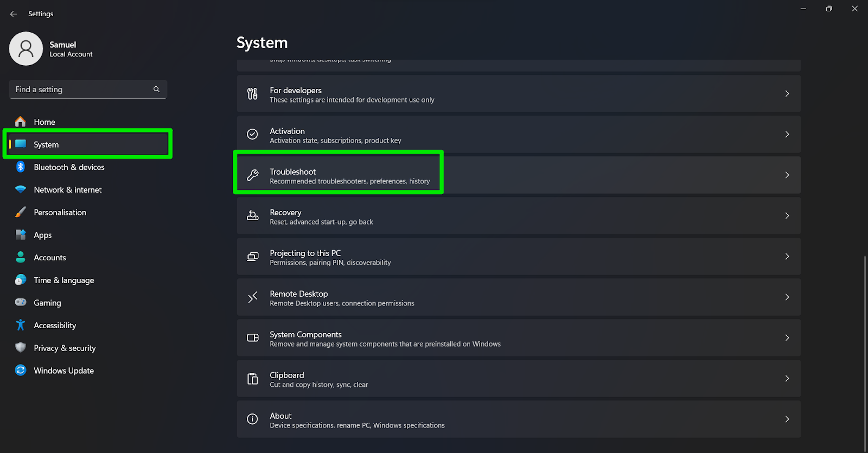Click the Projecting to this PC icon
The image size is (868, 453).
252,257
